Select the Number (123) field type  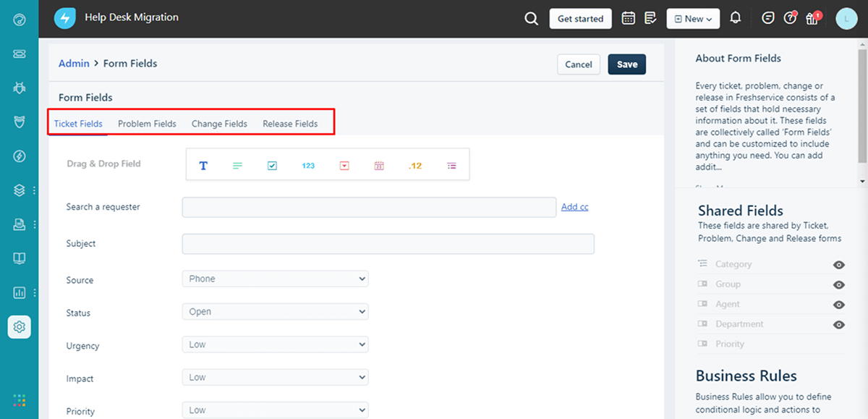[308, 165]
